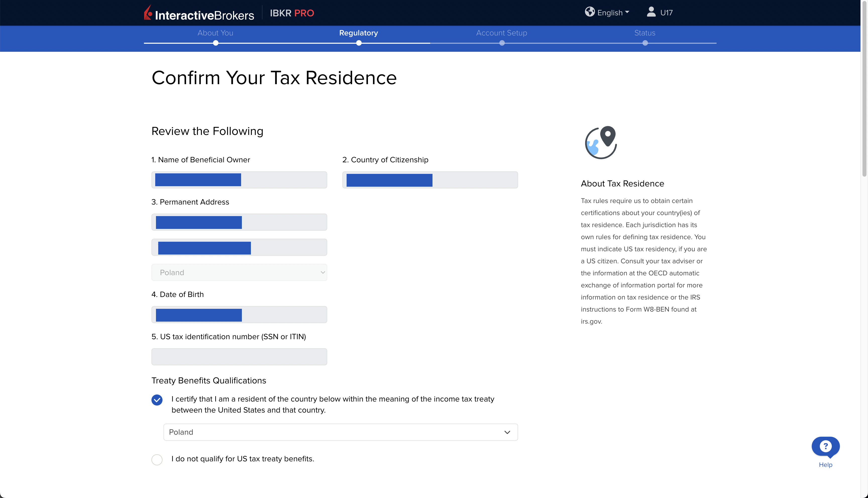Open the permanent address country dropdown
Screen dimensions: 868x498
click(x=239, y=272)
